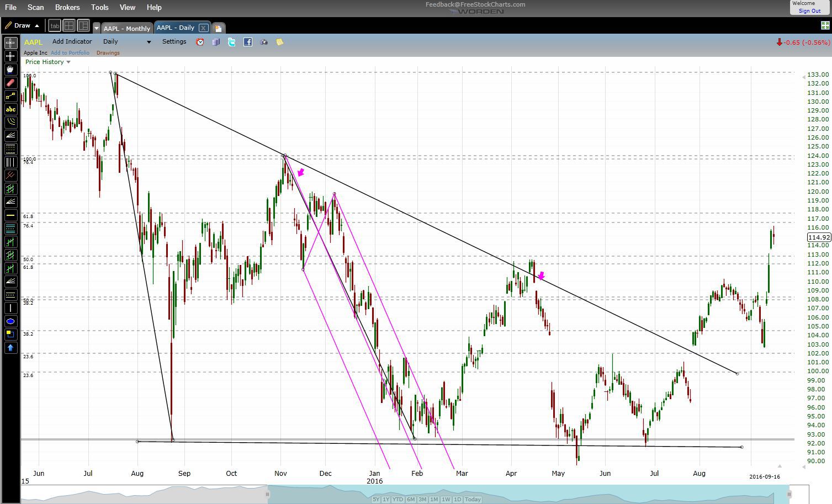Select the single vertical line tool
The height and width of the screenshot is (504, 832).
coord(10,308)
